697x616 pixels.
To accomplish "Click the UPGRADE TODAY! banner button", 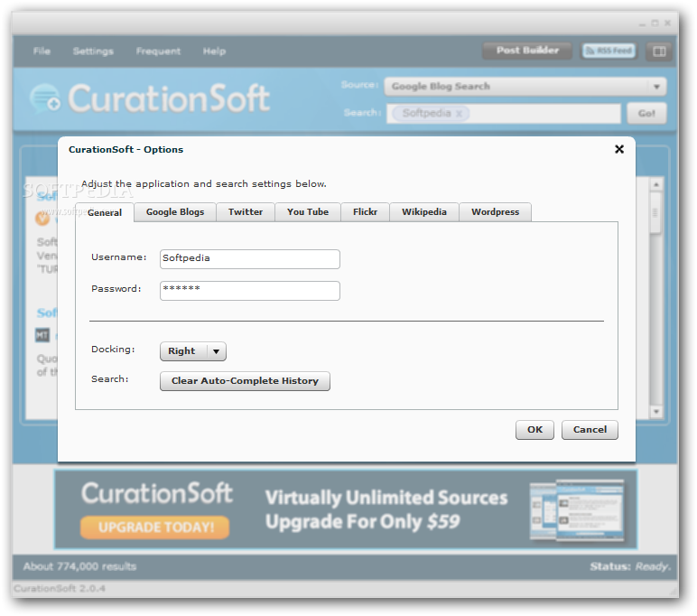I will (154, 527).
